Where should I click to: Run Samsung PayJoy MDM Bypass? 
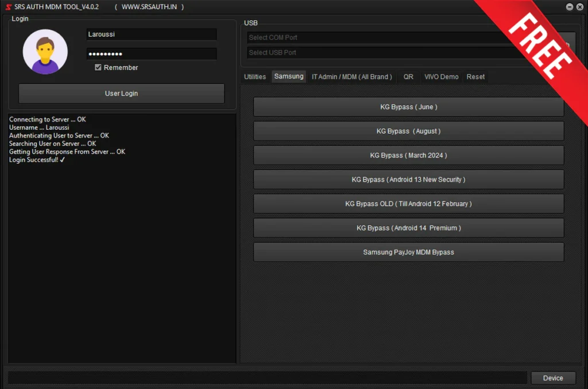[409, 252]
